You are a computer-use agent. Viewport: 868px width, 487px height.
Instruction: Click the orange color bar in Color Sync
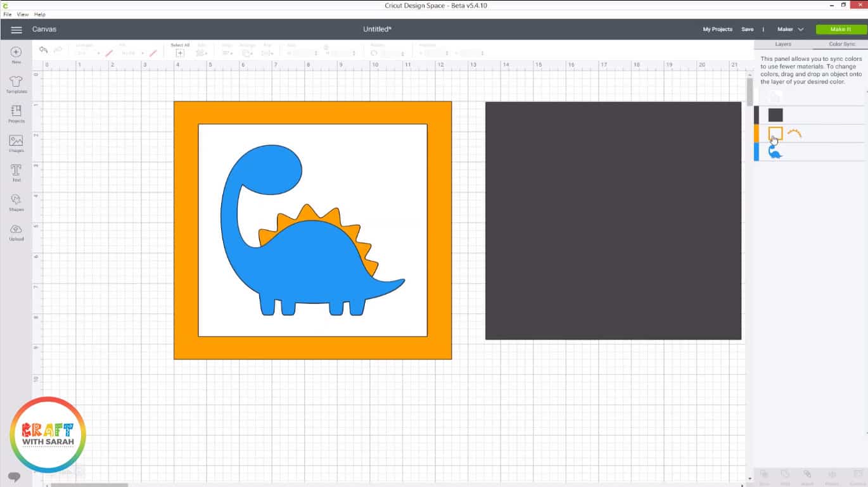(x=756, y=134)
